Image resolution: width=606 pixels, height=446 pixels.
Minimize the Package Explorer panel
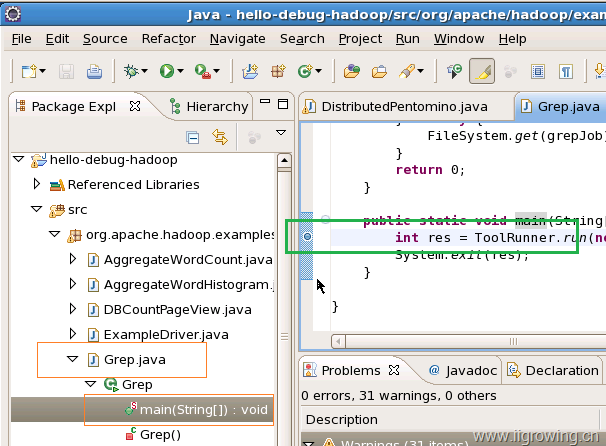coord(265,102)
